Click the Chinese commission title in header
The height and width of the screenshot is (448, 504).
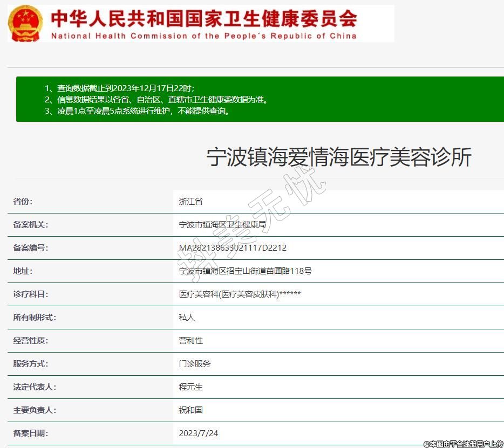(x=203, y=18)
